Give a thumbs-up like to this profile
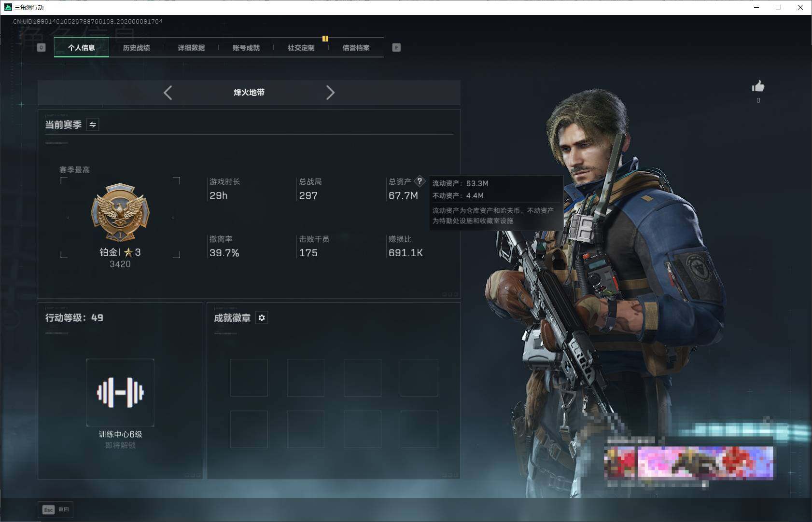The image size is (812, 522). tap(758, 86)
